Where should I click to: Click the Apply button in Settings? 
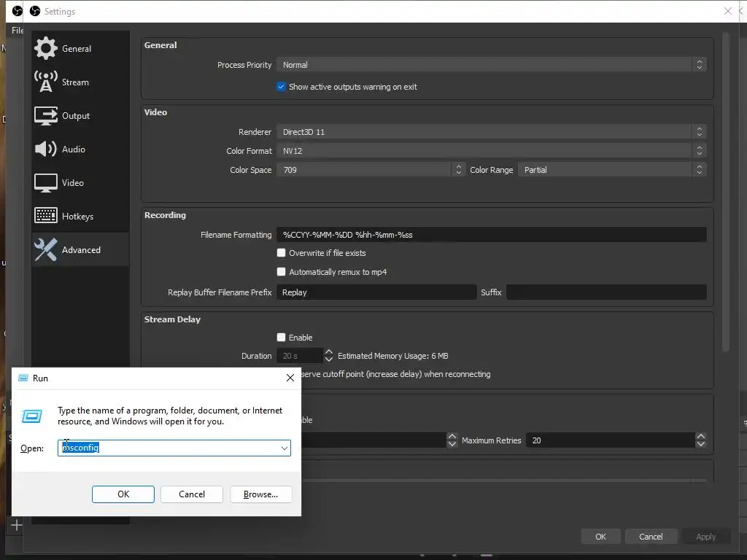705,537
